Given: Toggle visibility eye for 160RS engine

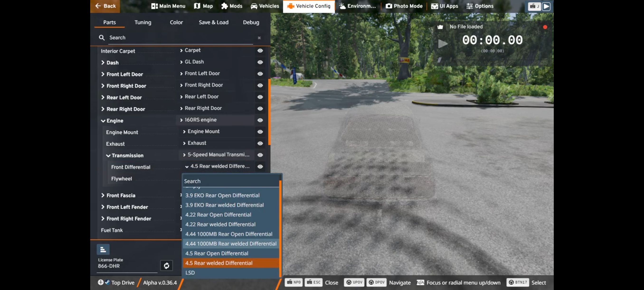Looking at the screenshot, I should pos(260,120).
